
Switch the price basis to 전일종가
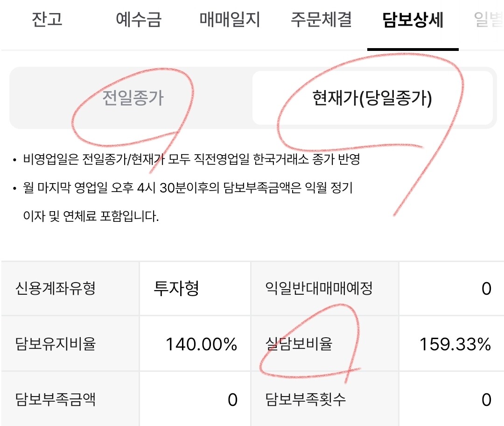133,98
